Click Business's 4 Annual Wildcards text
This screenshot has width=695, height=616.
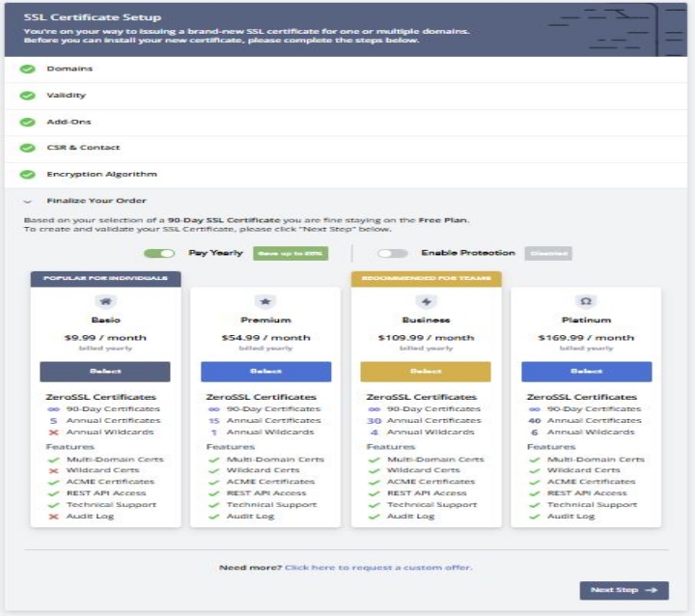click(x=423, y=433)
